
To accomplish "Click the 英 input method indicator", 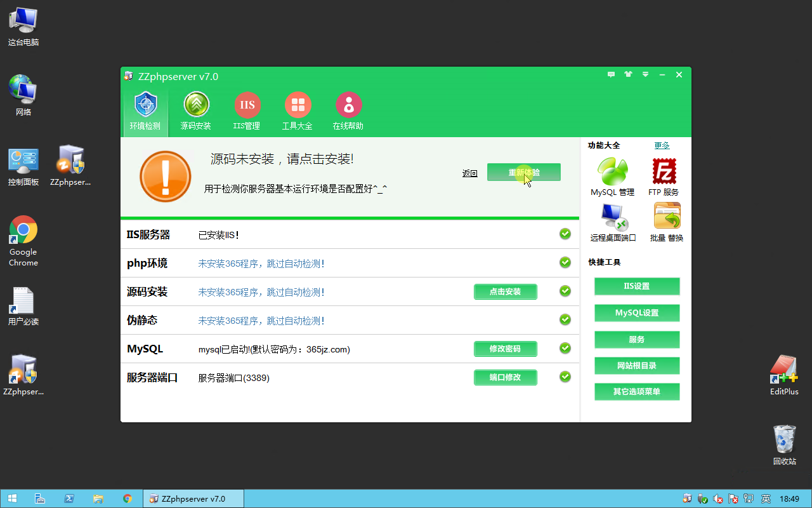I will click(x=766, y=499).
